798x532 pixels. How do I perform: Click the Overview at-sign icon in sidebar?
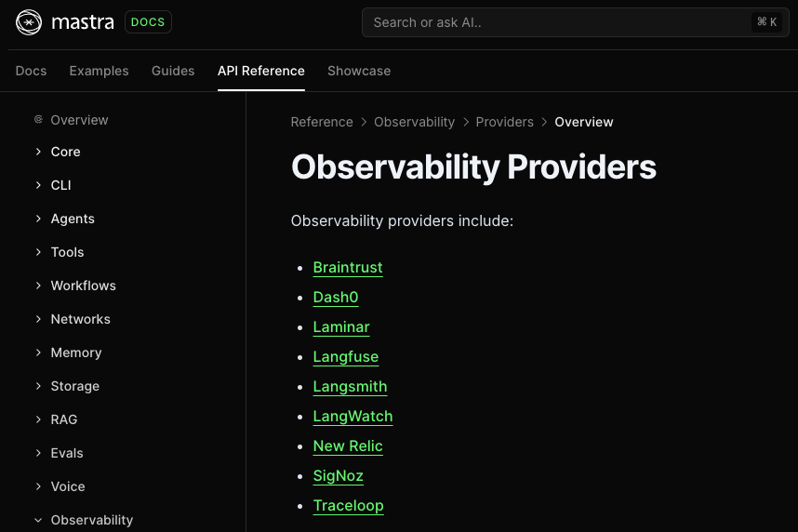[38, 120]
